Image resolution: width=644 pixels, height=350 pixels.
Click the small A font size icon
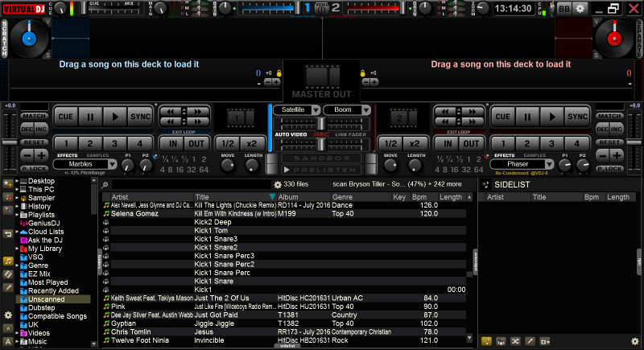coord(8,328)
